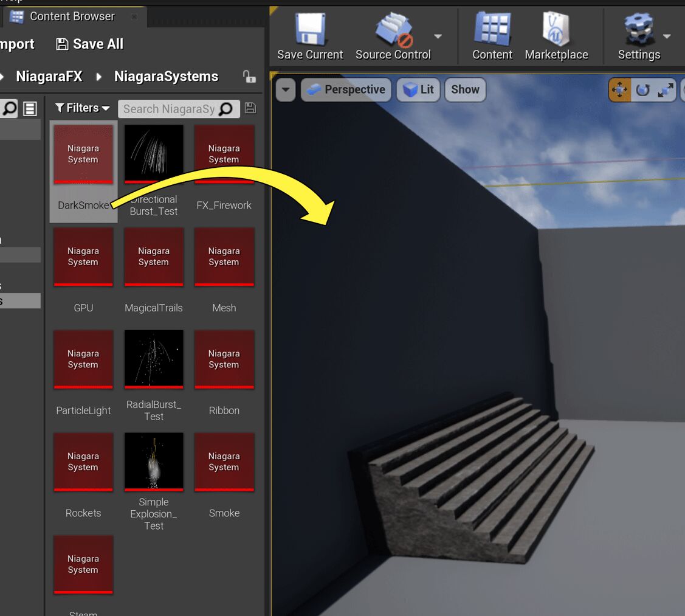The width and height of the screenshot is (685, 616).
Task: Expand the Source Control dropdown arrow
Action: coord(438,36)
